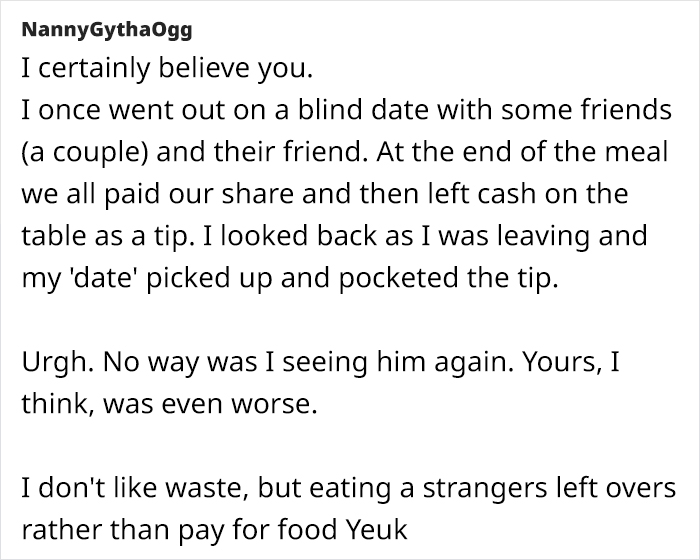
Task: Click the final word 'Yeuk'
Action: click(x=377, y=529)
